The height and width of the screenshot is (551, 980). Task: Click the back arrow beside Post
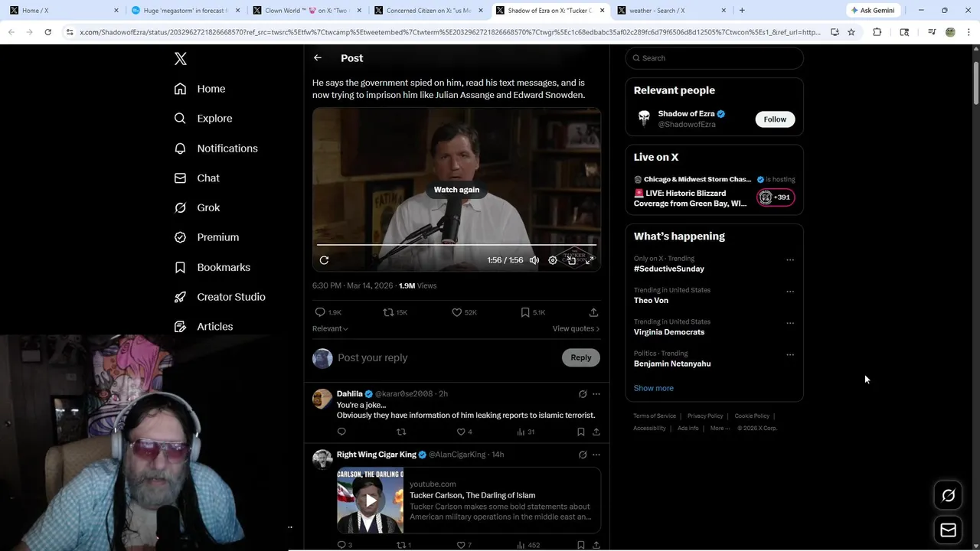pyautogui.click(x=318, y=58)
